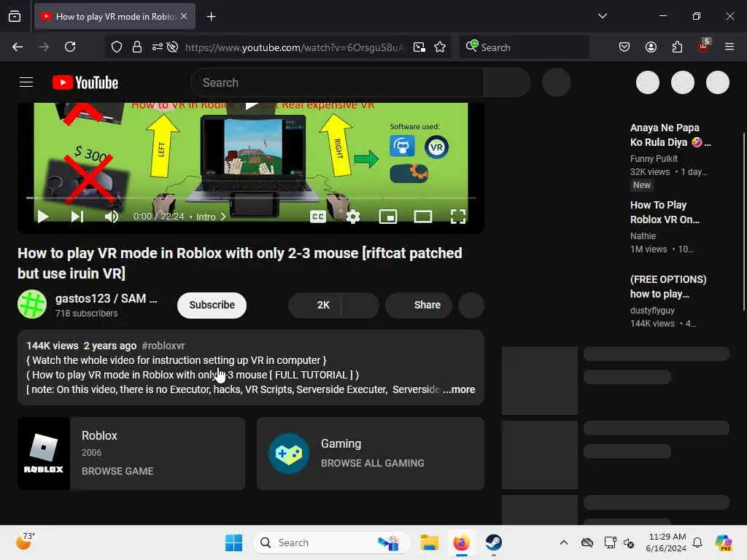
Task: Expand the list all tabs chevron
Action: pos(602,16)
